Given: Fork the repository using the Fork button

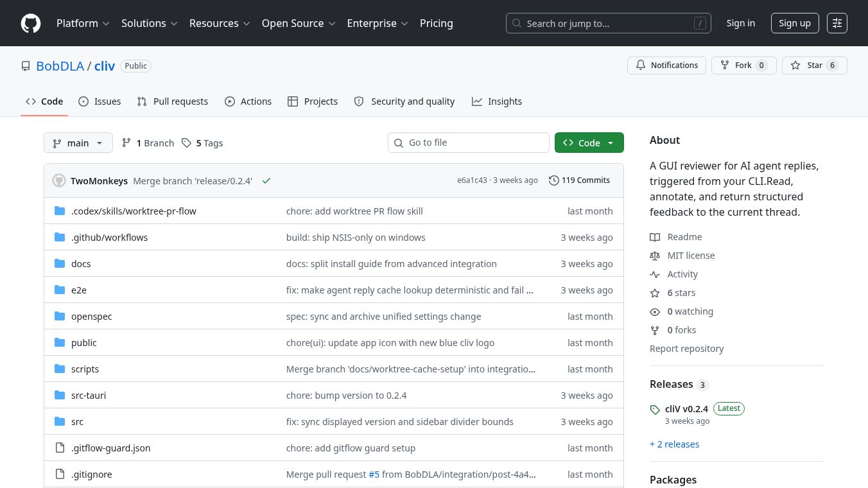Looking at the screenshot, I should [743, 65].
